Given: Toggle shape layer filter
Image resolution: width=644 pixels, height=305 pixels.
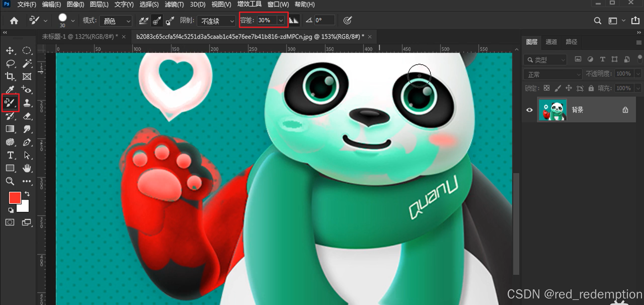Looking at the screenshot, I should click(615, 59).
